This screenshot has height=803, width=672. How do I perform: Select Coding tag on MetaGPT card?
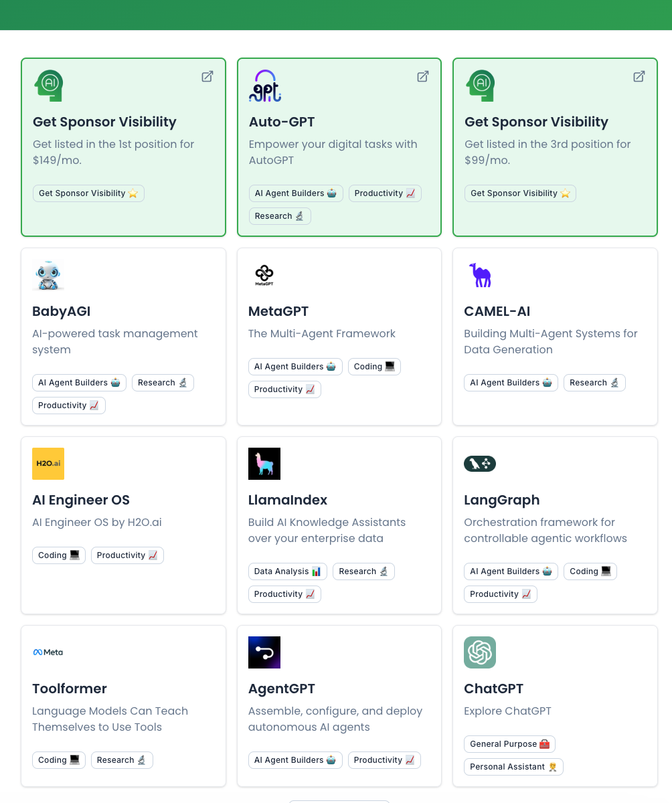[x=374, y=367]
